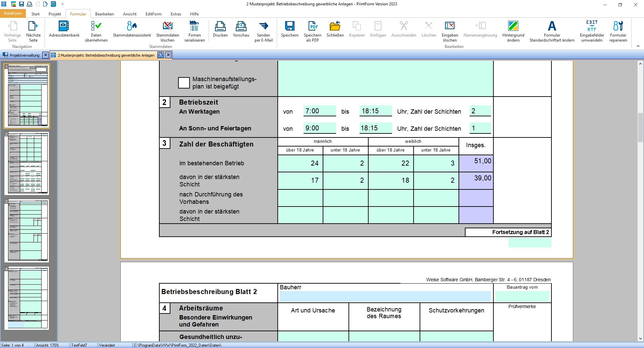
Task: Check the Maschinenaufstellungsplan ist beigefügt box
Action: tap(184, 83)
